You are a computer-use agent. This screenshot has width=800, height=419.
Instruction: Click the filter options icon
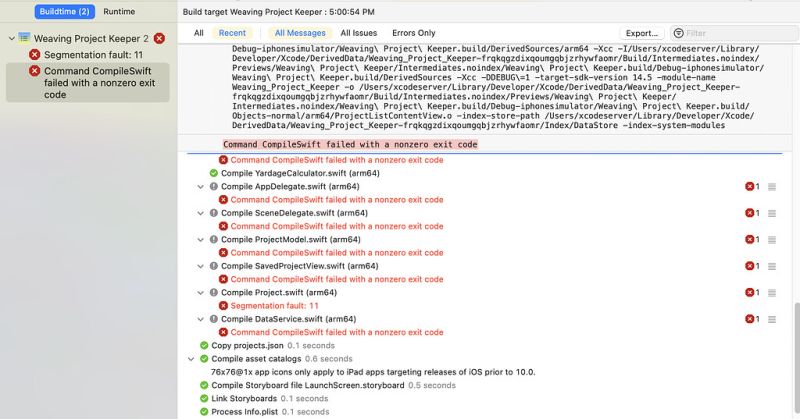coord(678,33)
